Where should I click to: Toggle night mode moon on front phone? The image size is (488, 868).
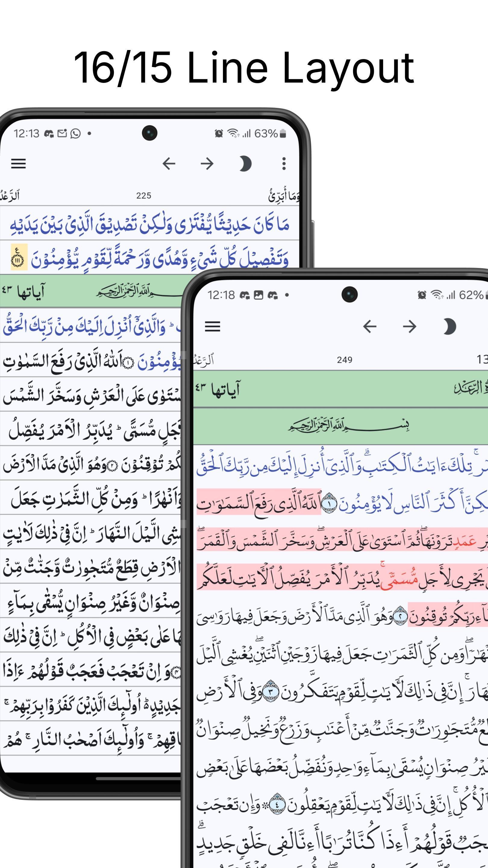coord(449,326)
